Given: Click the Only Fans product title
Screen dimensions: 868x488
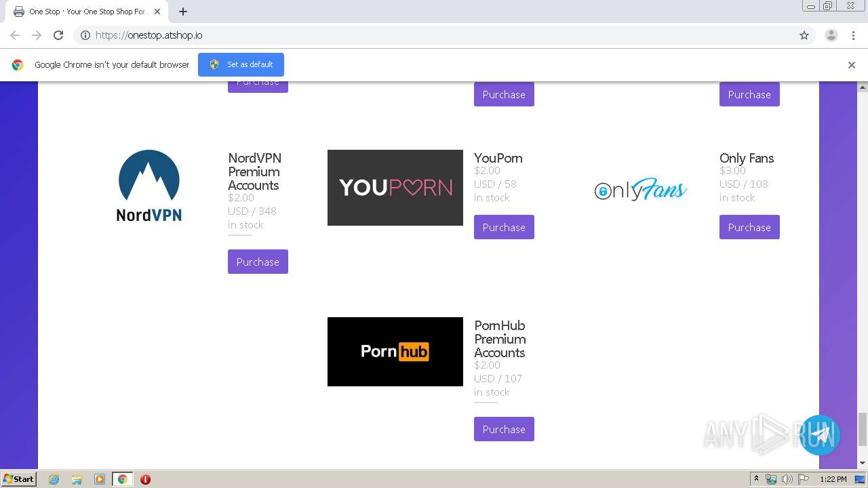Looking at the screenshot, I should tap(747, 158).
